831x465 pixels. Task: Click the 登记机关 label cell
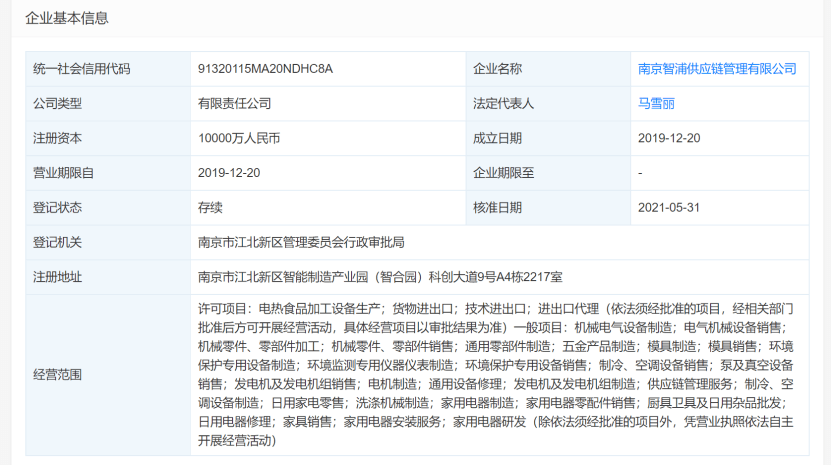click(x=108, y=242)
